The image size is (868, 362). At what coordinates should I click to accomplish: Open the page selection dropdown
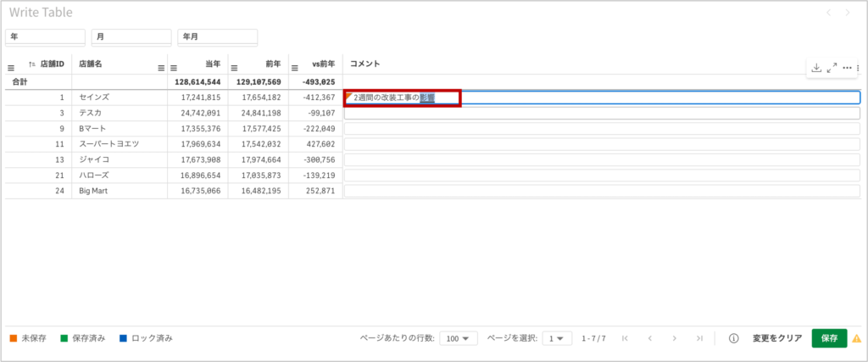556,338
